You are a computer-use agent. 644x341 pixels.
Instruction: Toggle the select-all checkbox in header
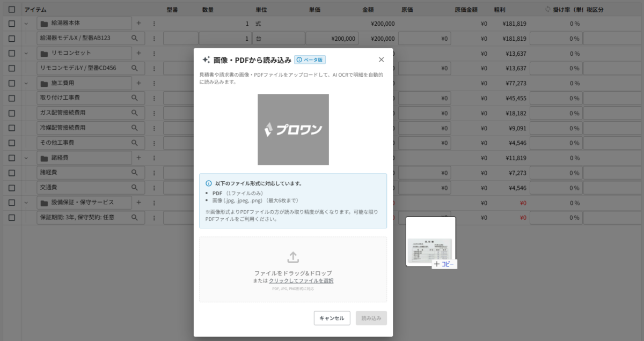tap(12, 10)
